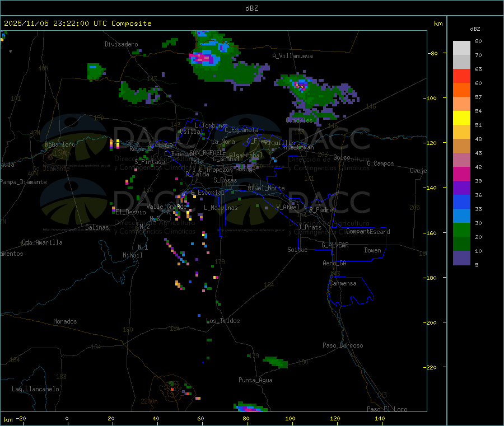Click the dBZ heading above the legend

point(475,29)
